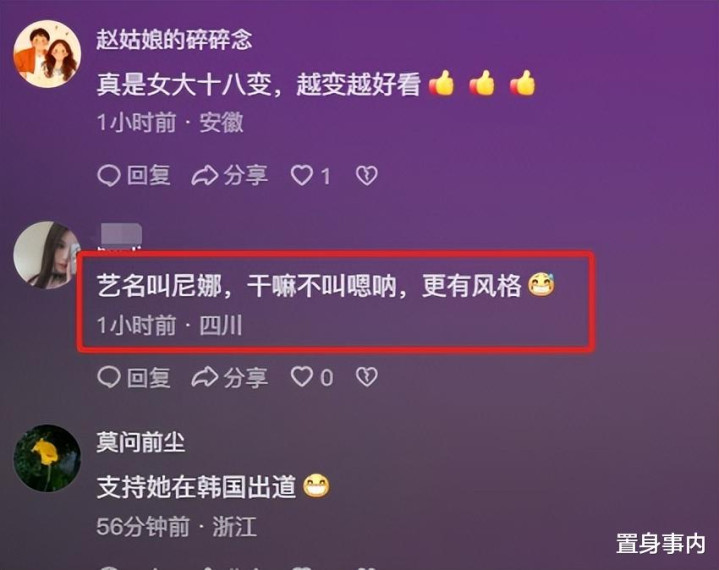Click broken heart under 四川 comment
The width and height of the screenshot is (719, 570).
tap(367, 377)
